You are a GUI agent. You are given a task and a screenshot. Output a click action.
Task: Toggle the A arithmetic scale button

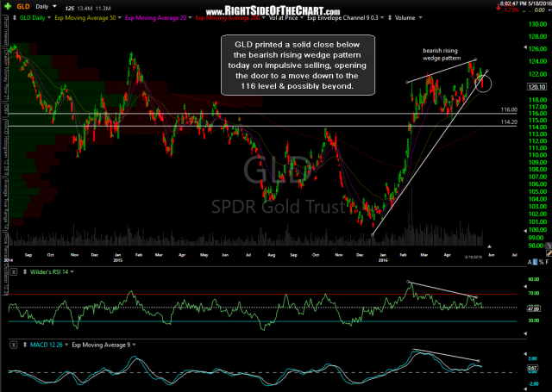tap(530, 262)
